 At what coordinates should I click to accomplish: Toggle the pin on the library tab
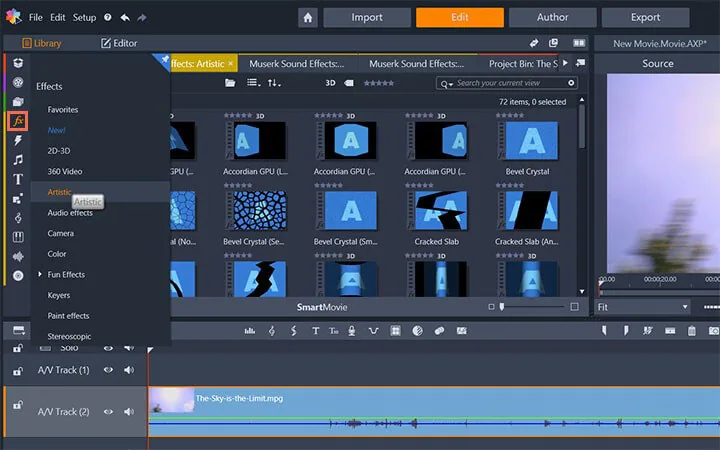164,59
